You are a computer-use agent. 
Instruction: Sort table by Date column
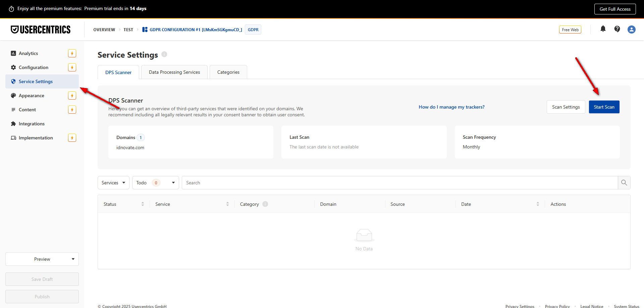(538, 204)
